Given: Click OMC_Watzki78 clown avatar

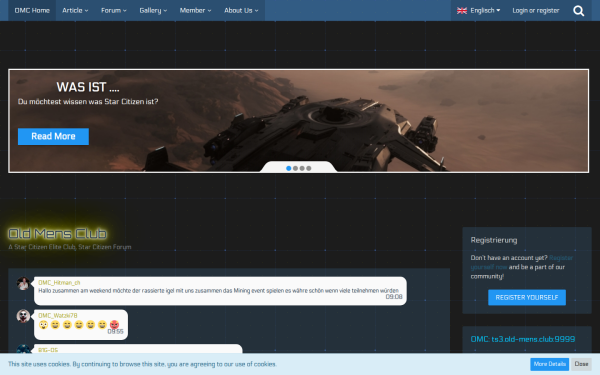Looking at the screenshot, I should (23, 316).
